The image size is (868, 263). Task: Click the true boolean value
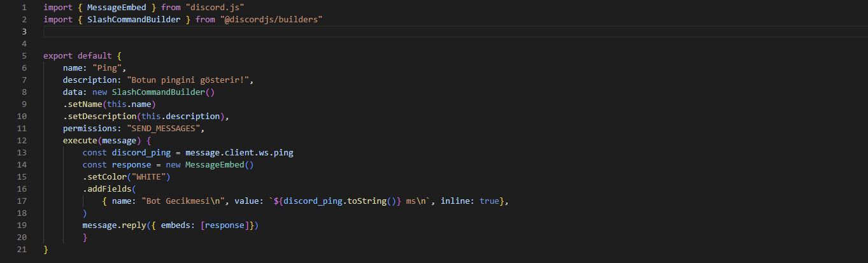(489, 201)
